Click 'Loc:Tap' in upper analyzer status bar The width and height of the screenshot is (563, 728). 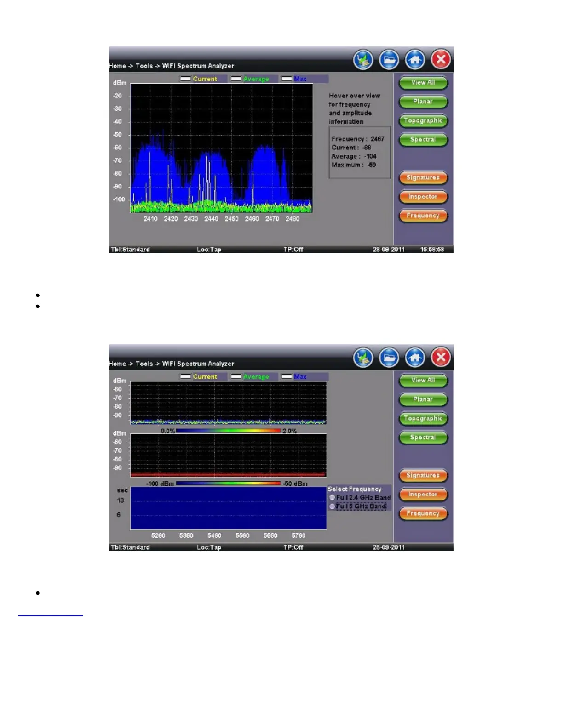click(209, 250)
